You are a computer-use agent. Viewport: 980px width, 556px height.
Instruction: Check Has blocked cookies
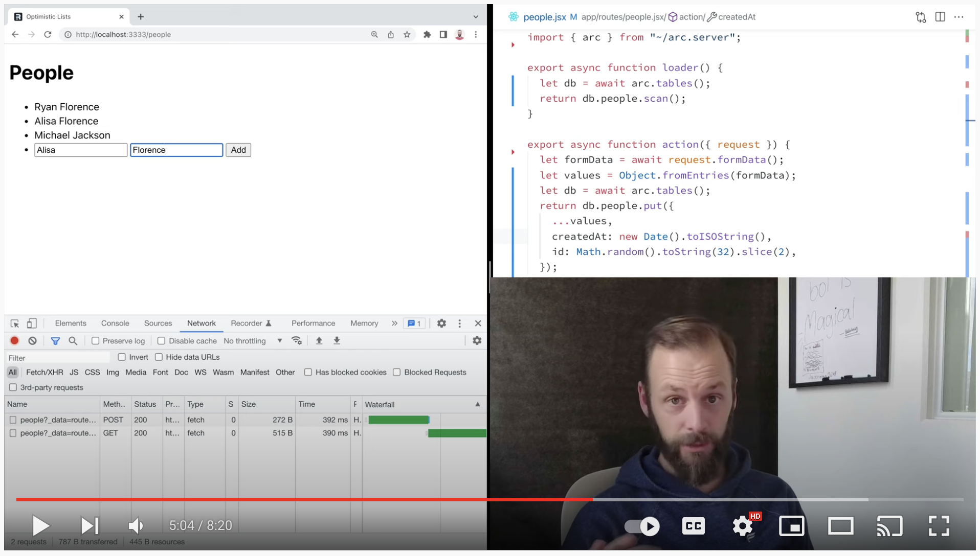308,373
